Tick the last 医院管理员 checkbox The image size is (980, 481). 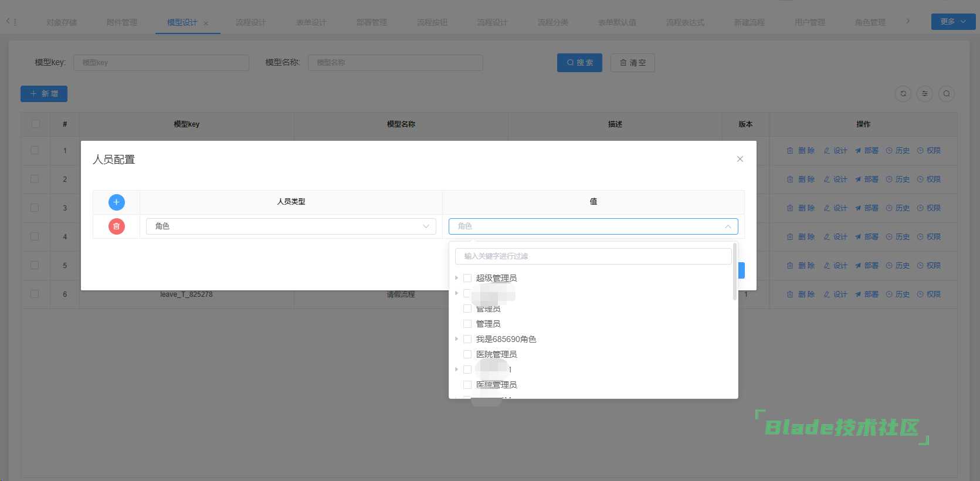tap(467, 385)
